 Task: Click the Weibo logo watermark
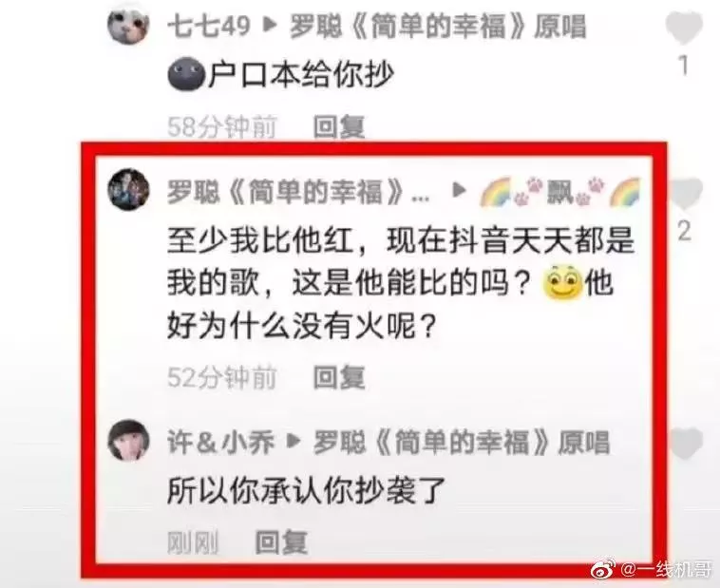(603, 570)
